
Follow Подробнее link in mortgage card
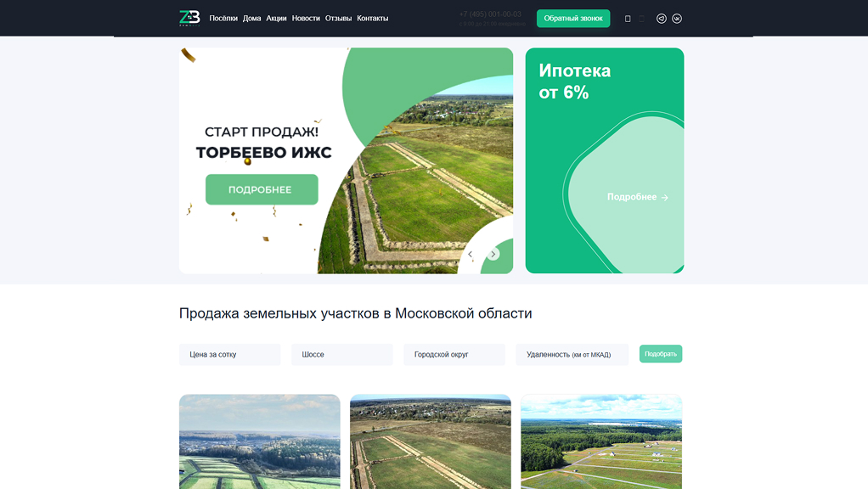click(637, 197)
